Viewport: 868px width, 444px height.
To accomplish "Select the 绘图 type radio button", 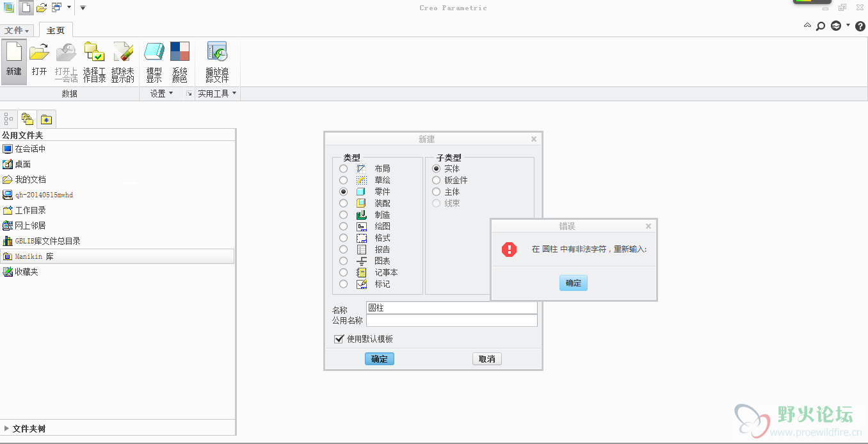I will pyautogui.click(x=344, y=226).
